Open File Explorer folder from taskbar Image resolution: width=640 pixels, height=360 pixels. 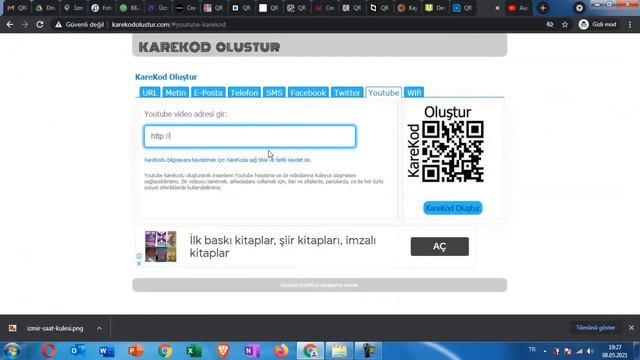coord(339,351)
